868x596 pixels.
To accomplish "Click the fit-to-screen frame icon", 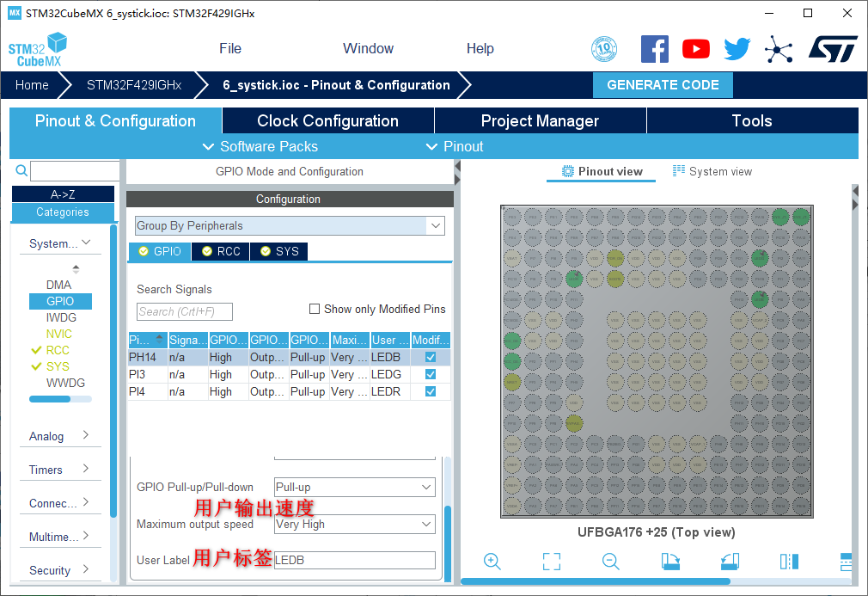I will coord(552,562).
